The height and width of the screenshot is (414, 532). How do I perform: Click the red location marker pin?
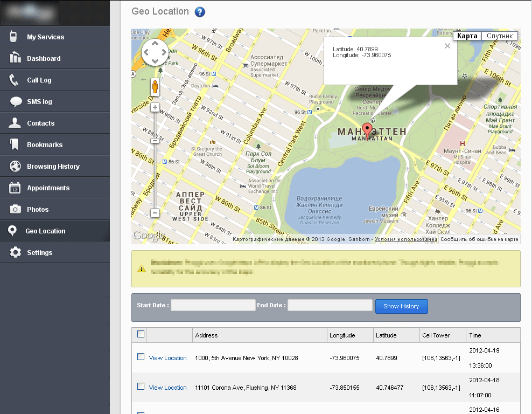coord(367,130)
